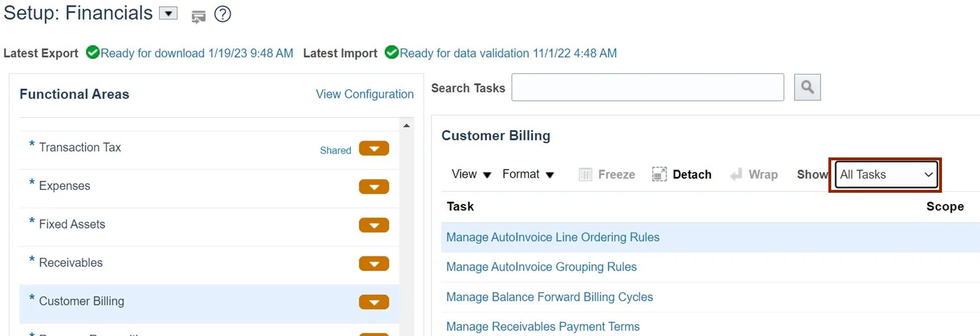Click the Freeze column icon
This screenshot has width=980, height=336.
[585, 175]
